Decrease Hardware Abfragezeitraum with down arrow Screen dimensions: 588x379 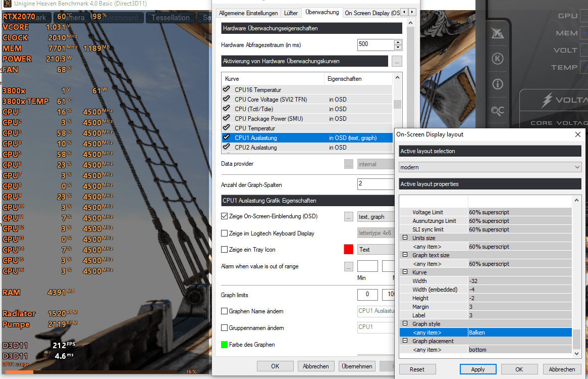pos(398,48)
